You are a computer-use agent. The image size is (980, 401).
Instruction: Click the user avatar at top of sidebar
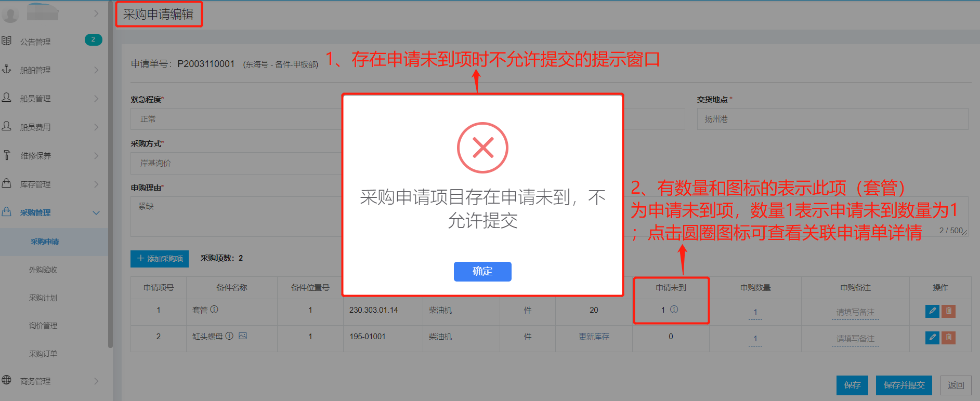point(10,14)
